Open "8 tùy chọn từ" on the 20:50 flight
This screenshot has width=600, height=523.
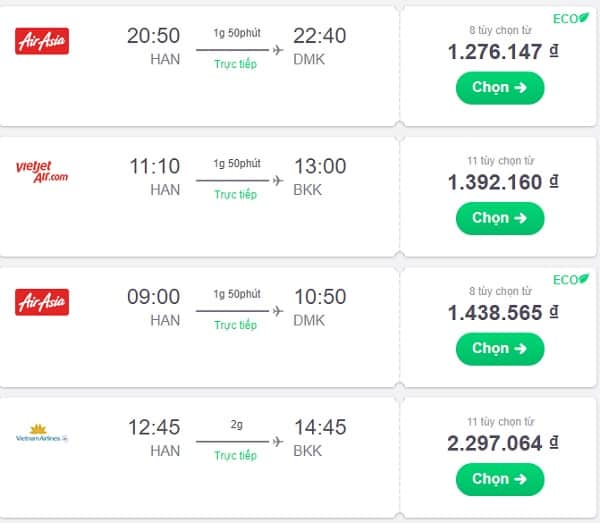500,29
